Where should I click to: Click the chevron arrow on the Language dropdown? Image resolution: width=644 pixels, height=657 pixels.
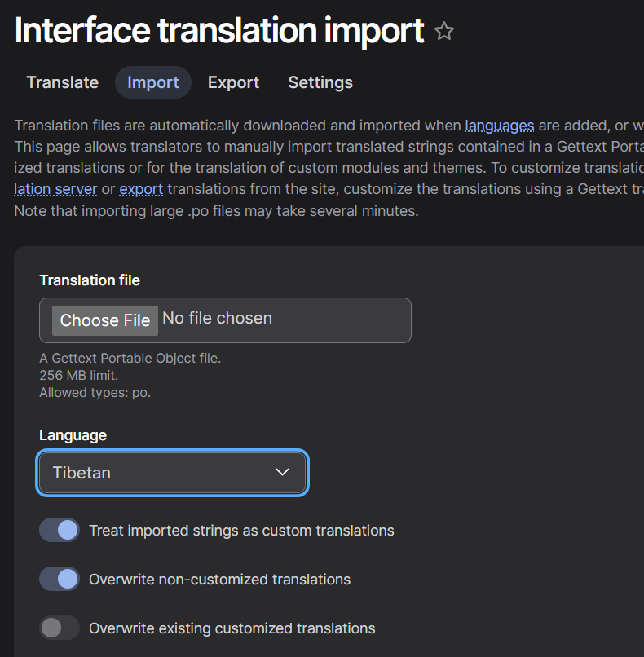tap(282, 472)
